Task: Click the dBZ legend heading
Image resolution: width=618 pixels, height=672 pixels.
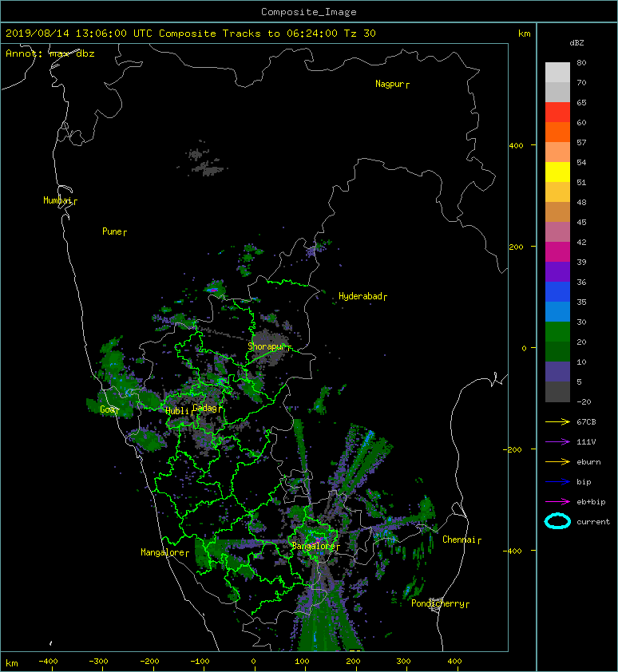Action: point(576,43)
